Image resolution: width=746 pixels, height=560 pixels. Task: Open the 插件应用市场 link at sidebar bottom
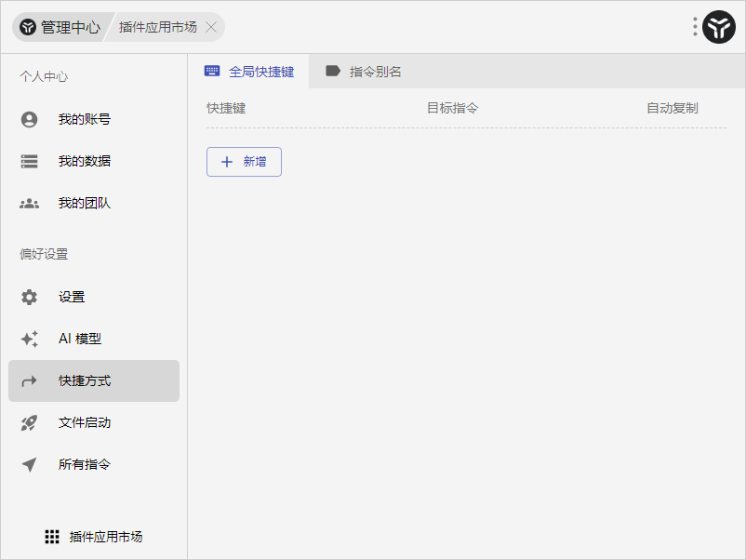[x=105, y=537]
